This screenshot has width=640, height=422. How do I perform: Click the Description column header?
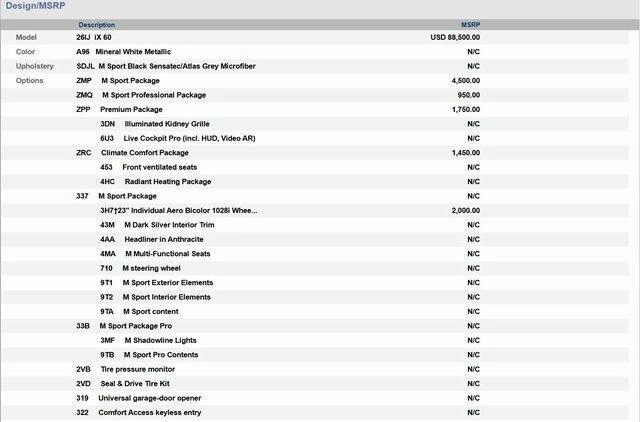97,24
